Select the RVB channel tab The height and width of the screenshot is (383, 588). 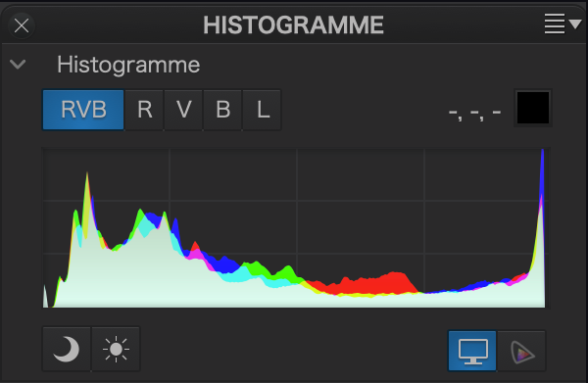pos(83,110)
